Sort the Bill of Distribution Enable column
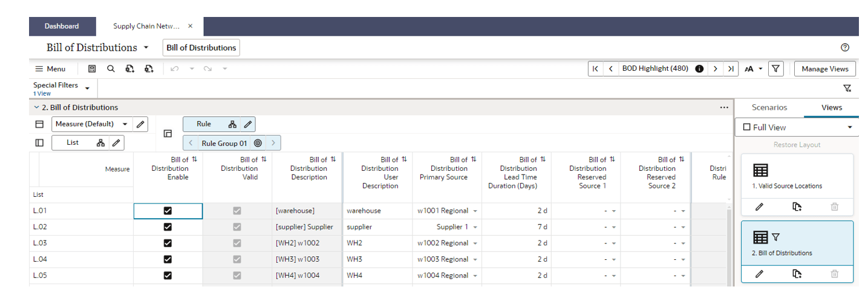The image size is (868, 298). coord(194,159)
